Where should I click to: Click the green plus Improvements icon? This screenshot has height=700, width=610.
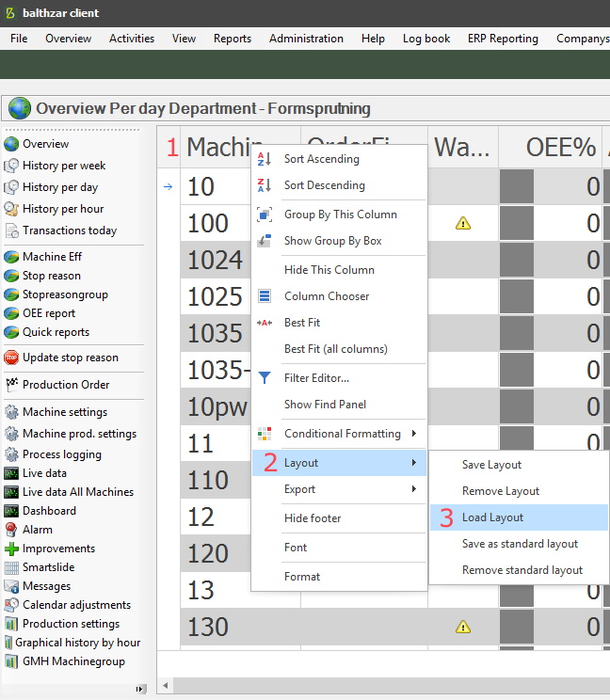(x=11, y=549)
